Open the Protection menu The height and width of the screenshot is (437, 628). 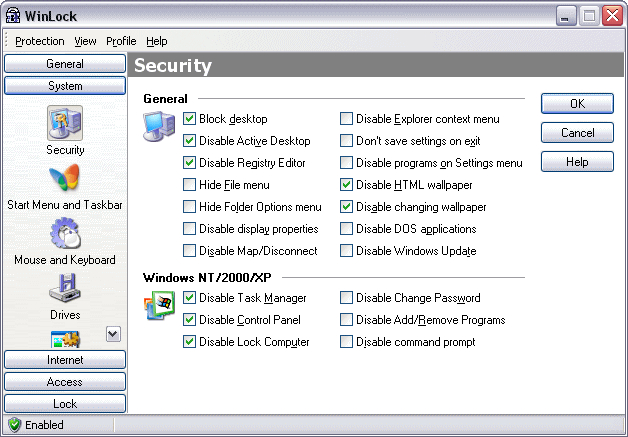pos(39,41)
